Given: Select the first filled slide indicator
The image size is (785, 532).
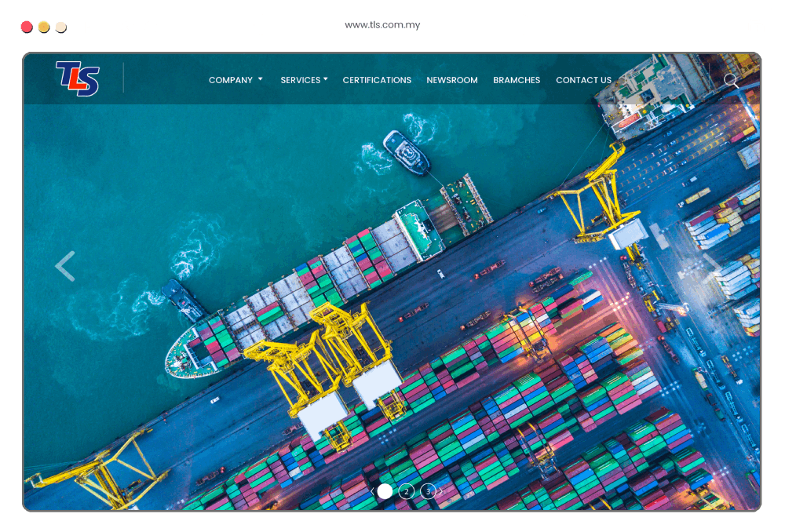Looking at the screenshot, I should click(385, 491).
